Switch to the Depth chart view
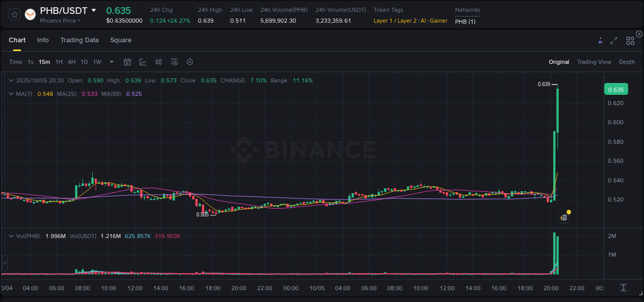644x302 pixels. (x=626, y=62)
